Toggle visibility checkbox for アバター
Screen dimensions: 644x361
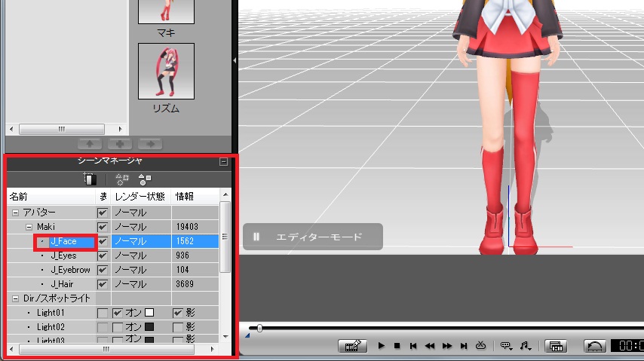[103, 213]
